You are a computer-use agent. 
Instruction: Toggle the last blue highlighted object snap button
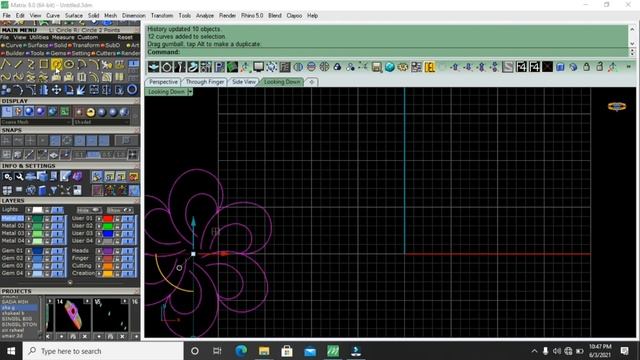[104, 141]
